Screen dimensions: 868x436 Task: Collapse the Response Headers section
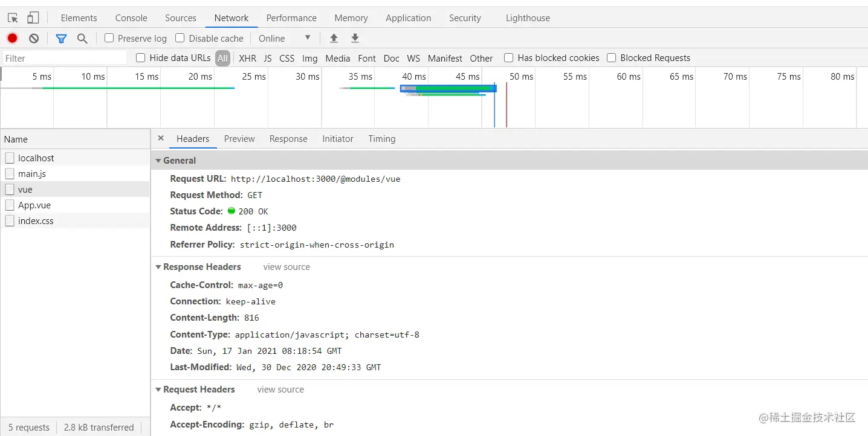158,267
